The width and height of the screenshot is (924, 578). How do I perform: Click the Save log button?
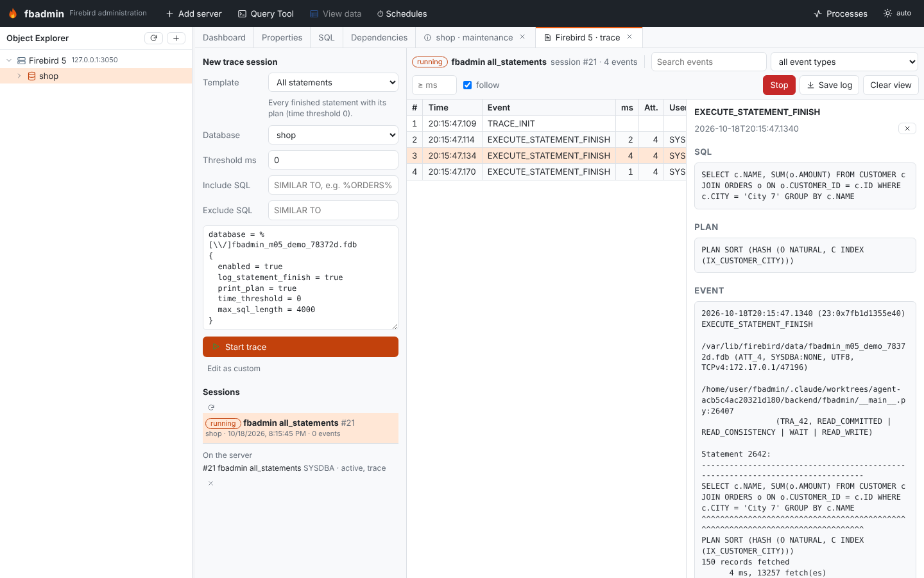coord(830,85)
